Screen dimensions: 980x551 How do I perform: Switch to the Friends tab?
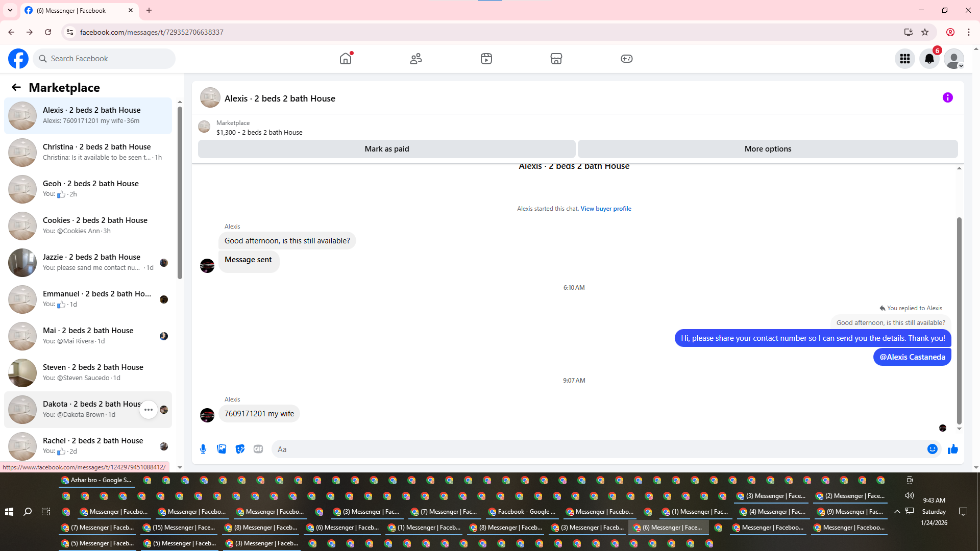tap(416, 59)
